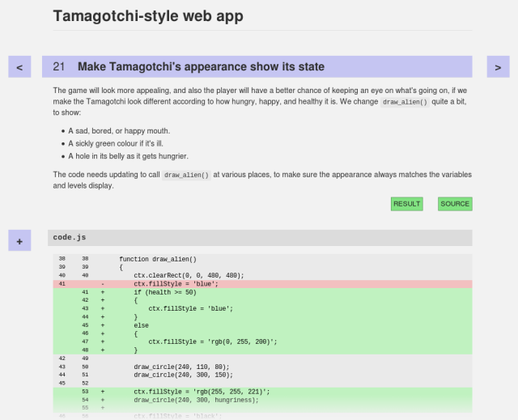This screenshot has width=518, height=420.
Task: Click new line number 53 in the diff
Action: pos(85,392)
